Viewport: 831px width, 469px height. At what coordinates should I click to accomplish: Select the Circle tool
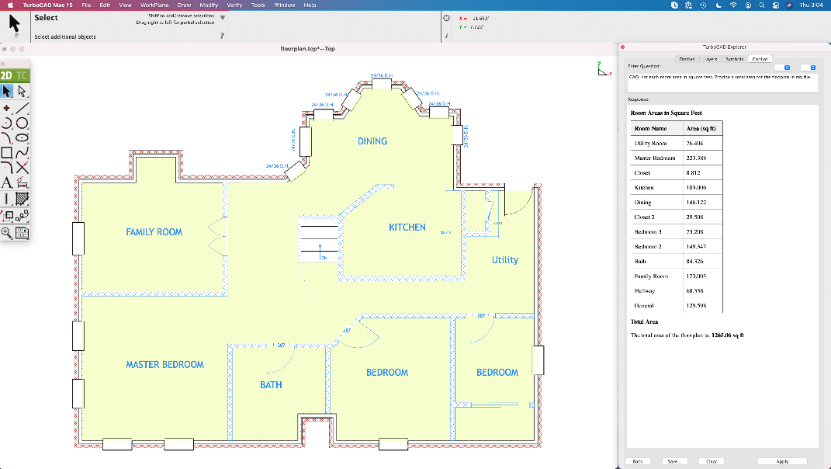[x=22, y=123]
